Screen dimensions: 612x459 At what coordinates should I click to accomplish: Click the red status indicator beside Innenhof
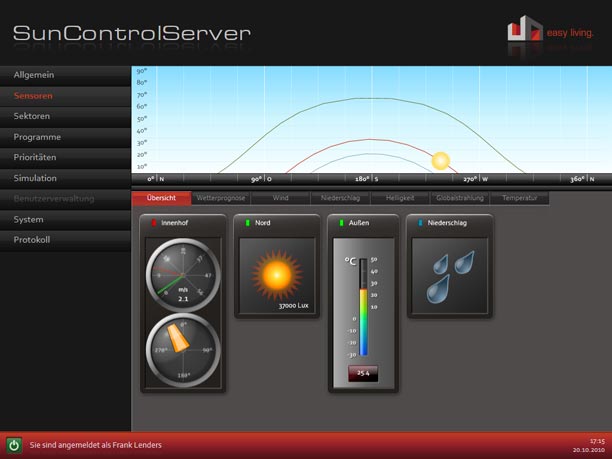[x=153, y=223]
